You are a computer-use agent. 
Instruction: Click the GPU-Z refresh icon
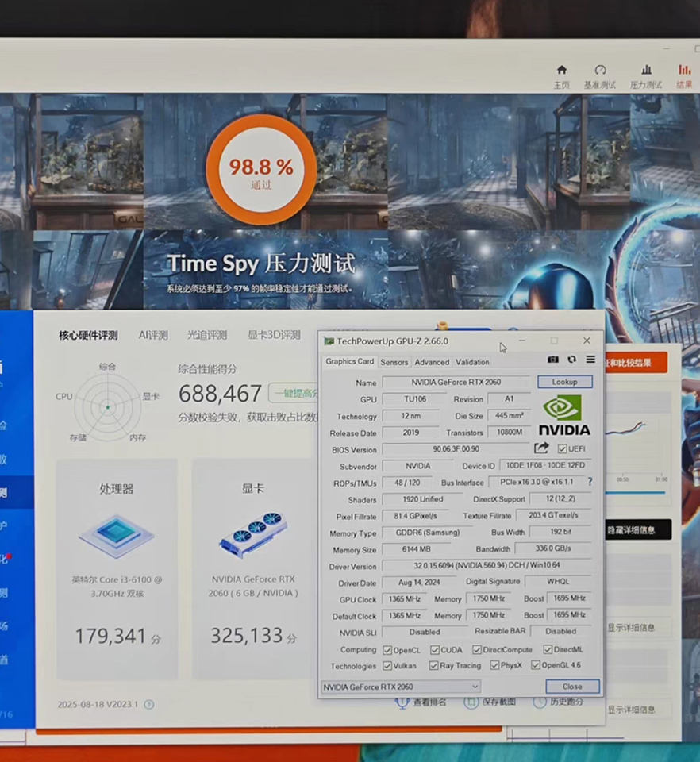coord(571,360)
